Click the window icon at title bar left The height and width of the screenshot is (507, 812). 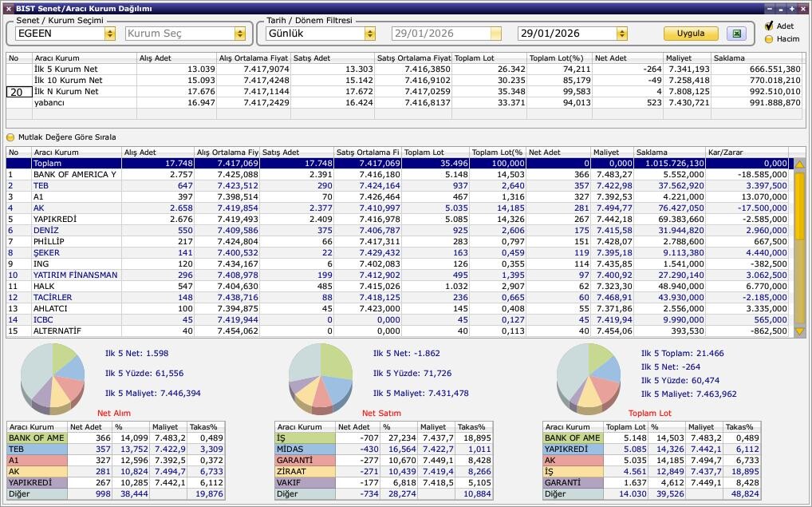[x=8, y=9]
